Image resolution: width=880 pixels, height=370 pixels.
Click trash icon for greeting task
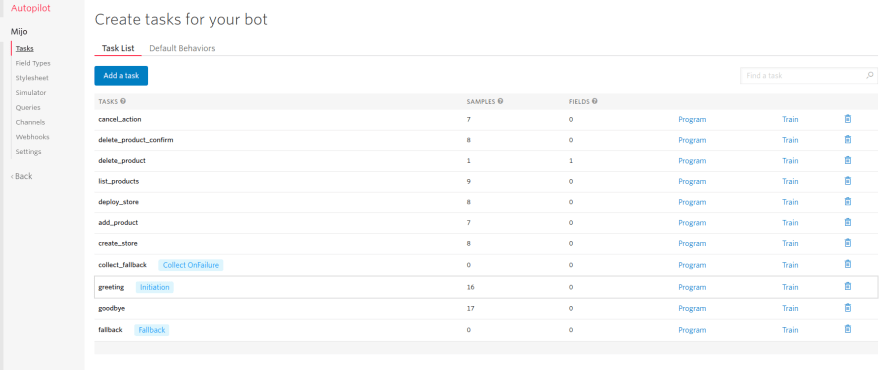(x=847, y=287)
